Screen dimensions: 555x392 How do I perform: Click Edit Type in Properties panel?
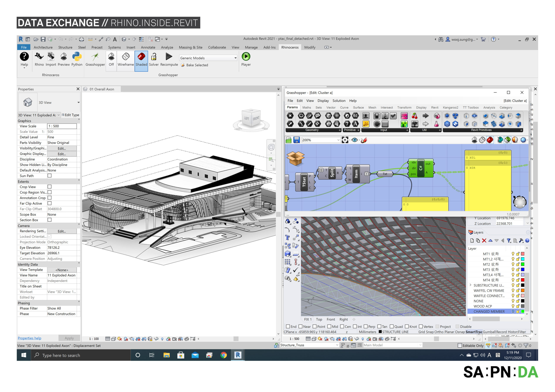click(70, 115)
